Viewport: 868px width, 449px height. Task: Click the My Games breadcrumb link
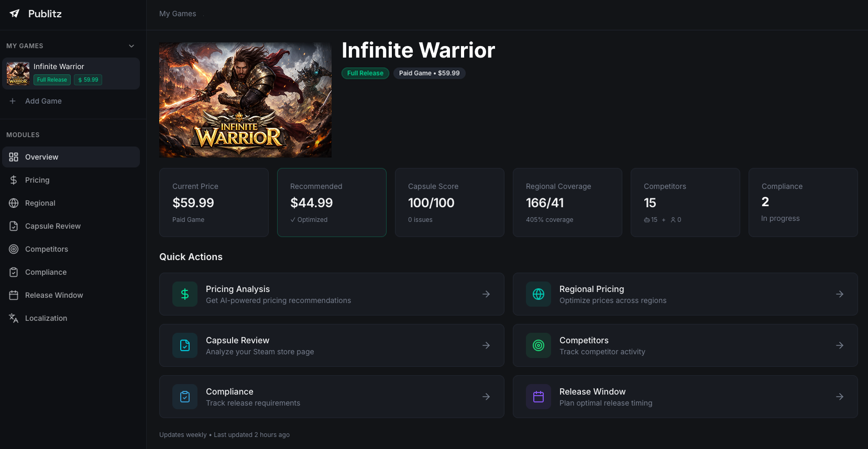(x=178, y=14)
